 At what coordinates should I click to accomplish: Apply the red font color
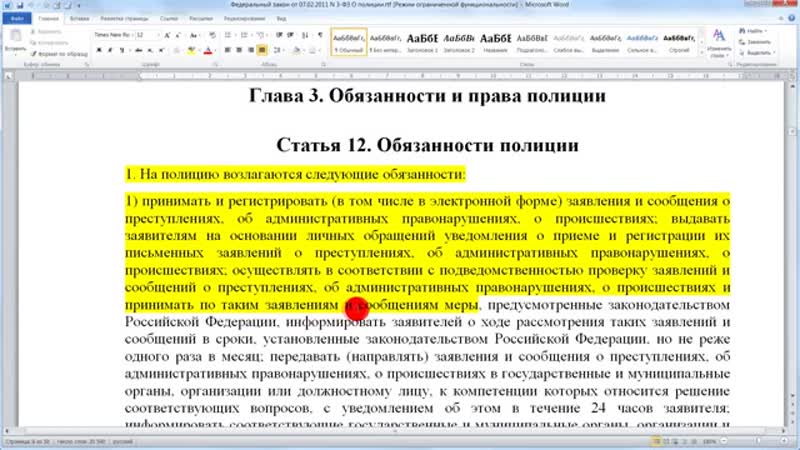tap(208, 50)
